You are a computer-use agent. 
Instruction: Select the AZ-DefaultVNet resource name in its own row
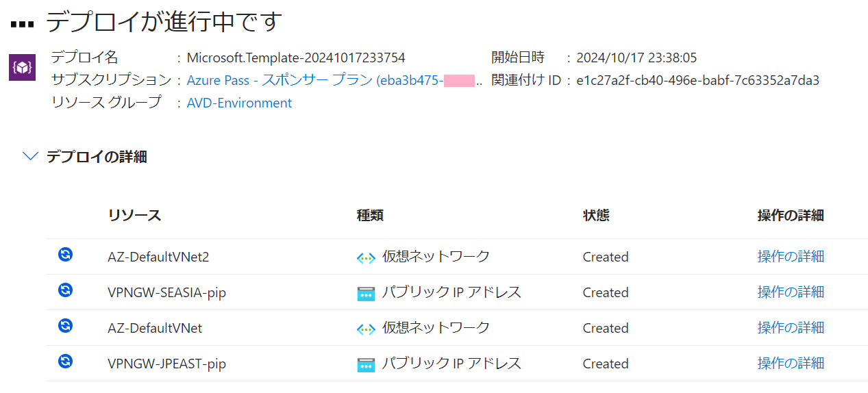coord(155,328)
